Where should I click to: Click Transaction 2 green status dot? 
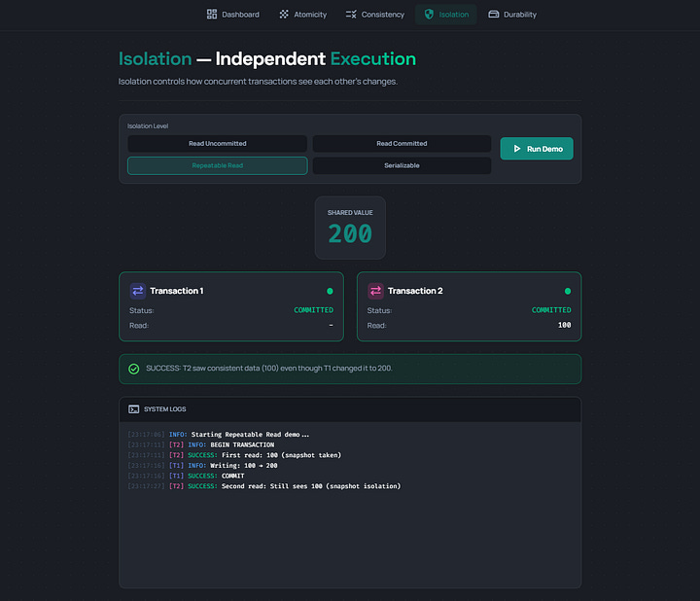(568, 291)
